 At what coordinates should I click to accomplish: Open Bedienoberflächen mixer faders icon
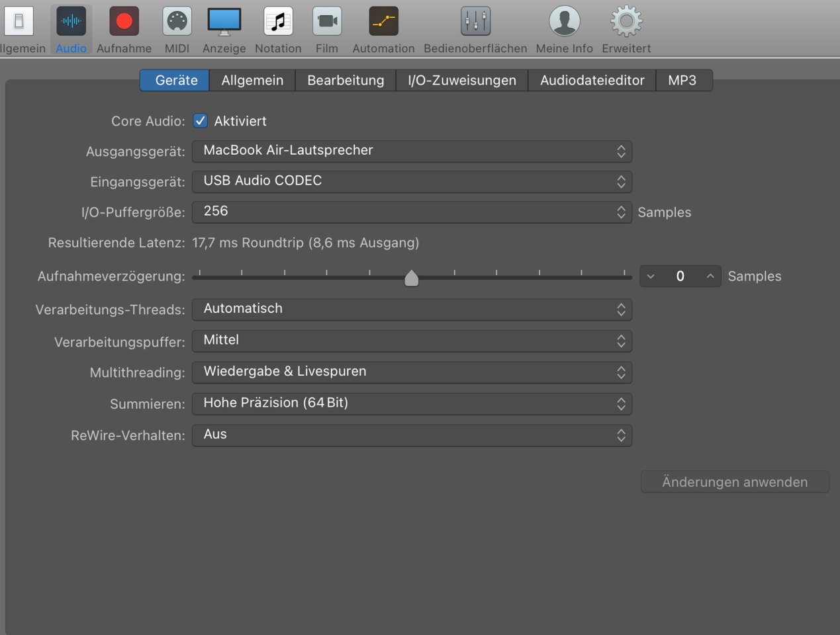coord(475,22)
